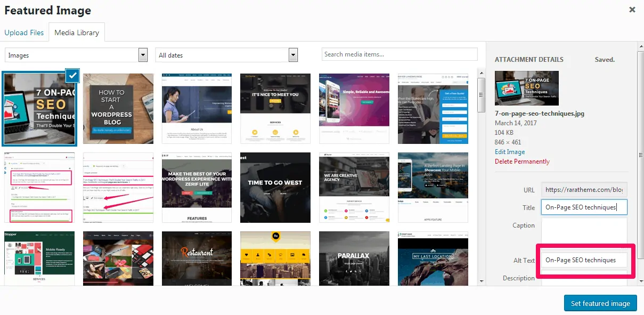Image resolution: width=644 pixels, height=315 pixels.
Task: Click the media grid scrollbar down arrow
Action: (x=482, y=281)
